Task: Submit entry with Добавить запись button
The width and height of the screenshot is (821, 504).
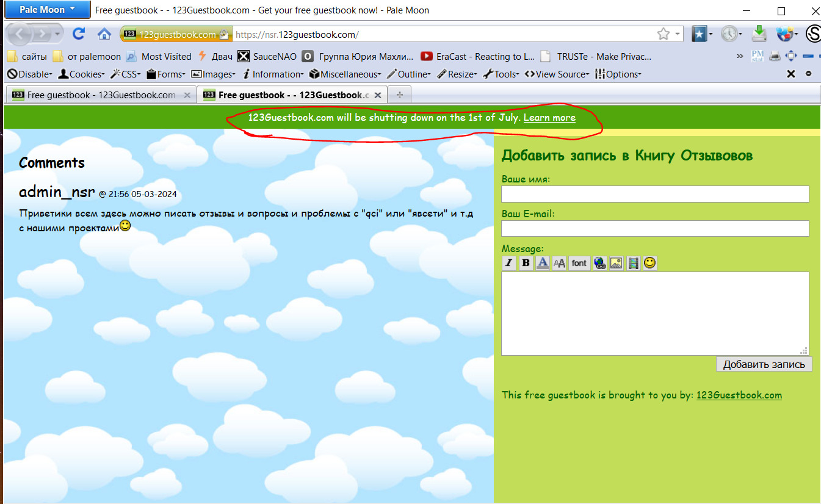Action: [x=764, y=364]
